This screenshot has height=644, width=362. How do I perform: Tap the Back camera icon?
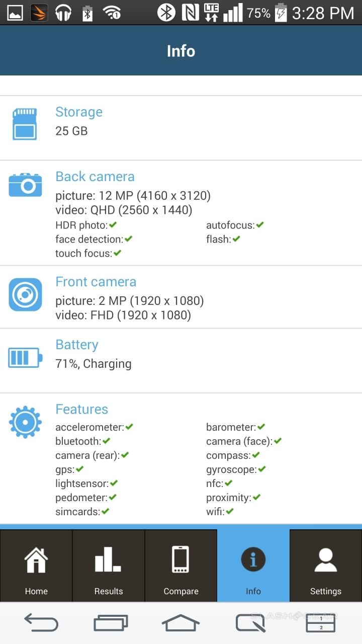coord(25,185)
